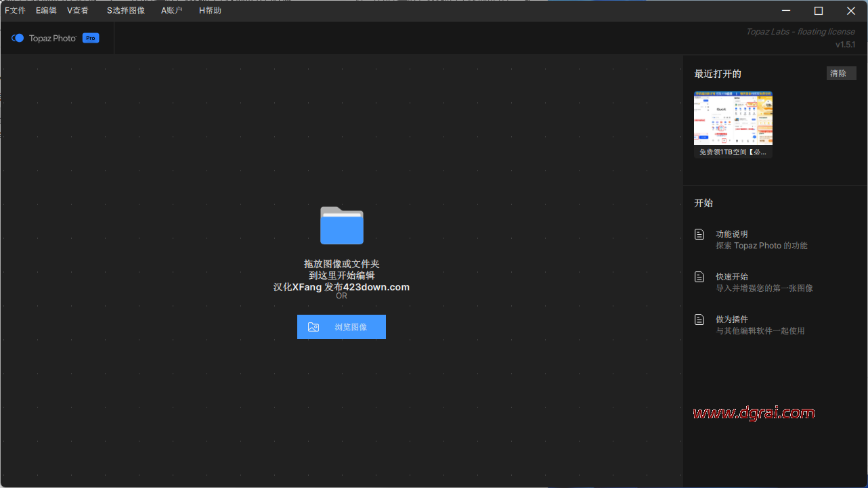This screenshot has width=868, height=488.
Task: Open 做为插件 link
Action: pyautogui.click(x=732, y=319)
